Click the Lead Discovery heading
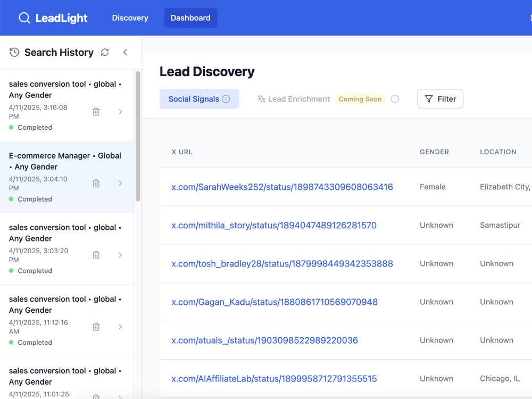 207,72
